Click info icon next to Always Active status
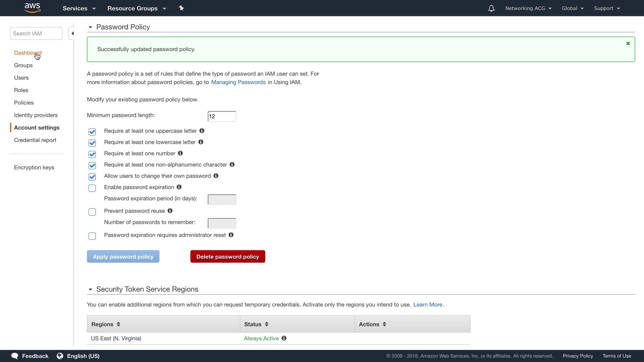Image resolution: width=644 pixels, height=362 pixels. pos(284,338)
